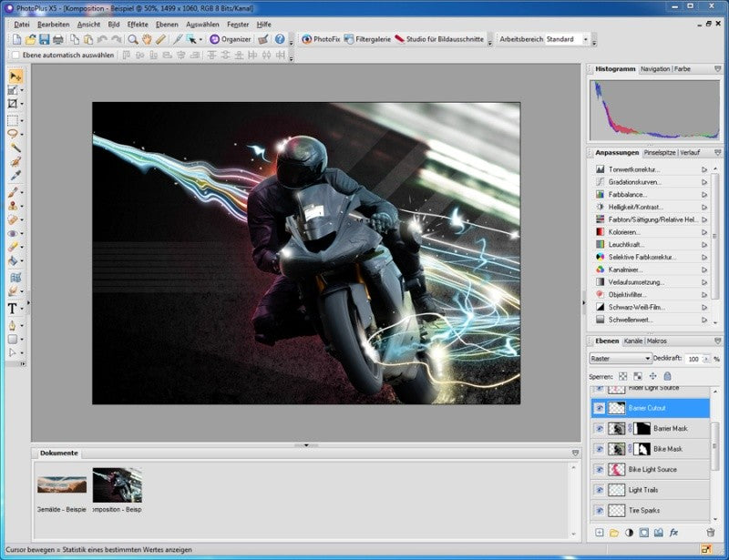Open the Effekte menu
The width and height of the screenshot is (729, 560).
click(138, 25)
